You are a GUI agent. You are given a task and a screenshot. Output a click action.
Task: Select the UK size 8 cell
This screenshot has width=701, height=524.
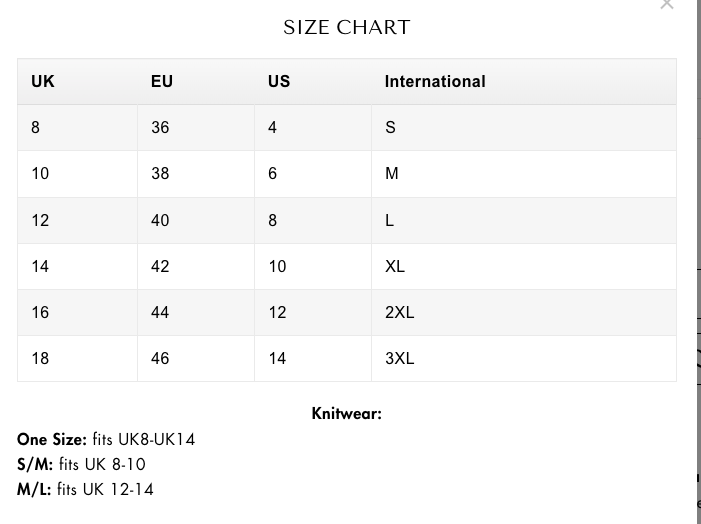coord(36,128)
